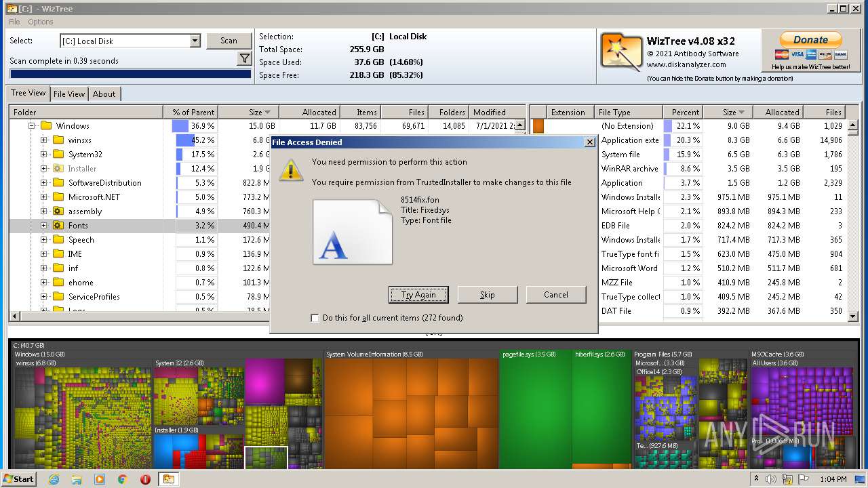
Task: Open Opera from the taskbar
Action: click(145, 479)
